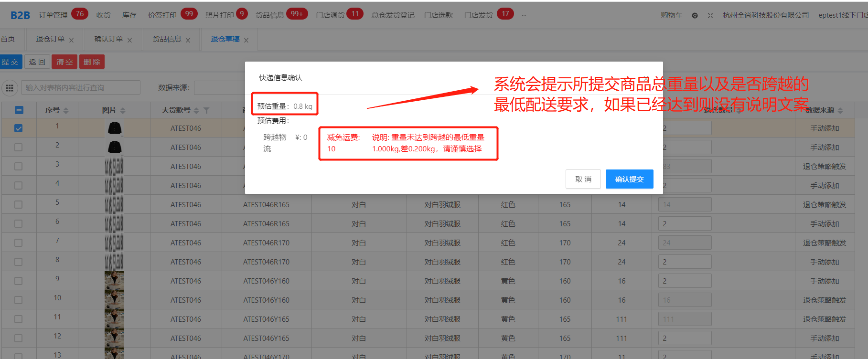
Task: Open the 订单管理 menu
Action: (53, 15)
